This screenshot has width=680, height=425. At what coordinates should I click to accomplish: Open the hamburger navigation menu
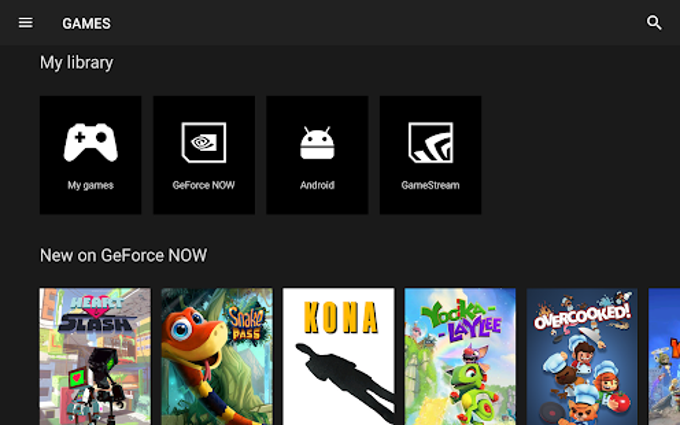pos(26,23)
